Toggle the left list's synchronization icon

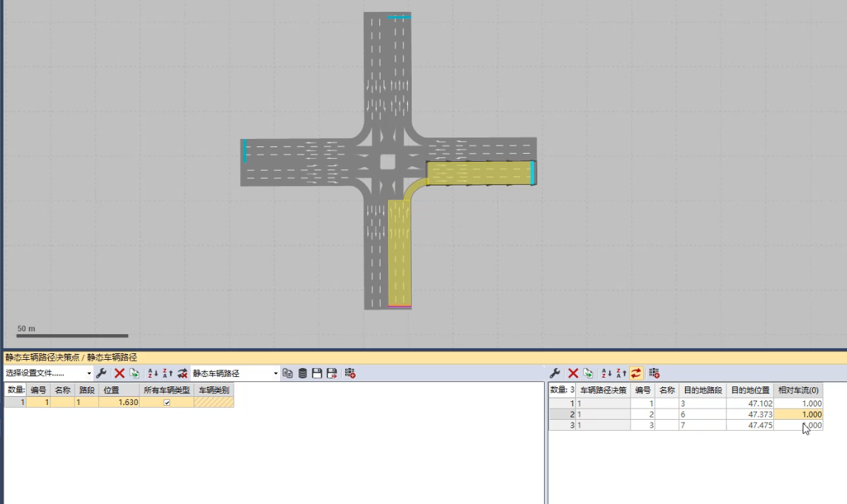183,373
